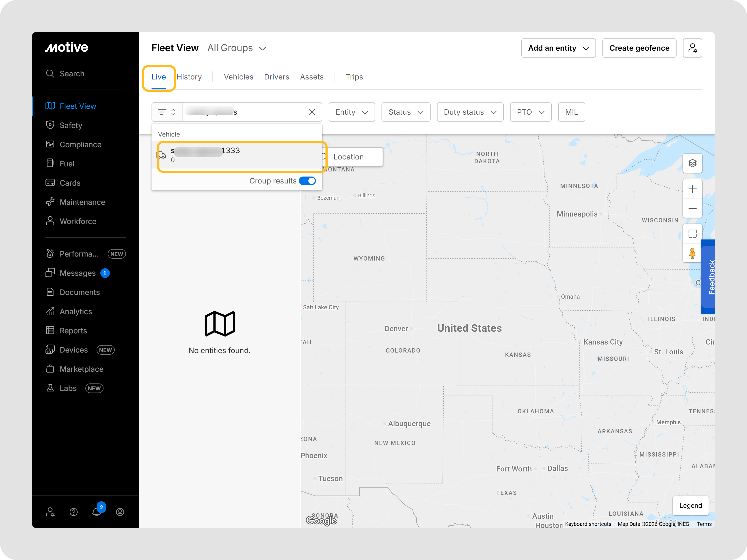Open Safety from the sidebar
Viewport: 747px width, 560px height.
[64, 125]
